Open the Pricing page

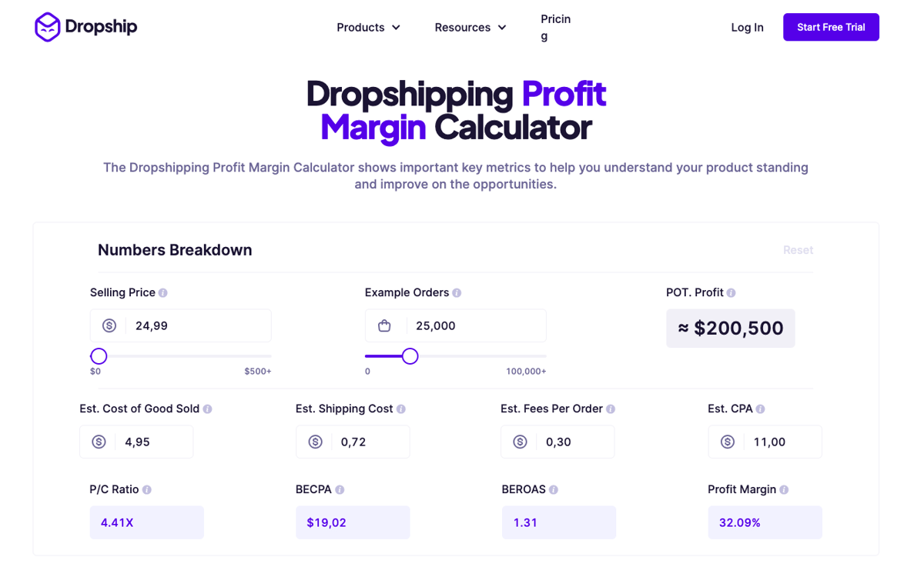(x=555, y=28)
